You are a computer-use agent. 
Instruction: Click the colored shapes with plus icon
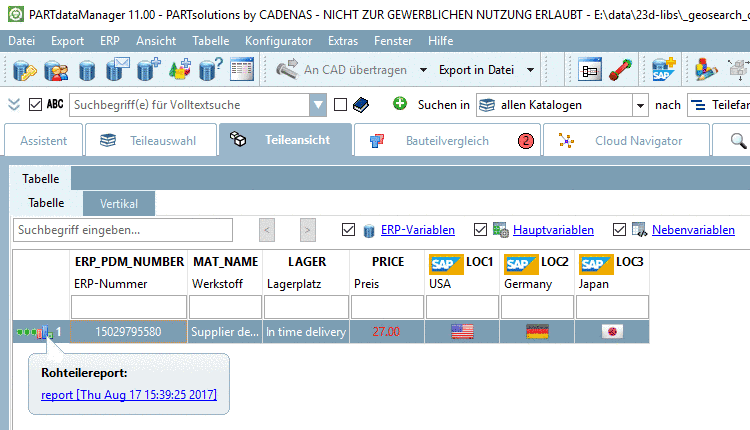tap(180, 70)
